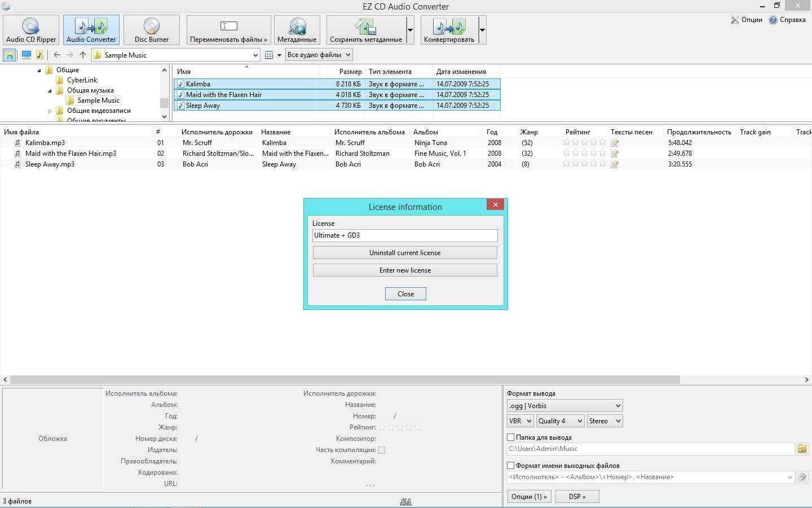812x508 pixels.
Task: Open the Audio CD Ripper mode
Action: pyautogui.click(x=31, y=30)
